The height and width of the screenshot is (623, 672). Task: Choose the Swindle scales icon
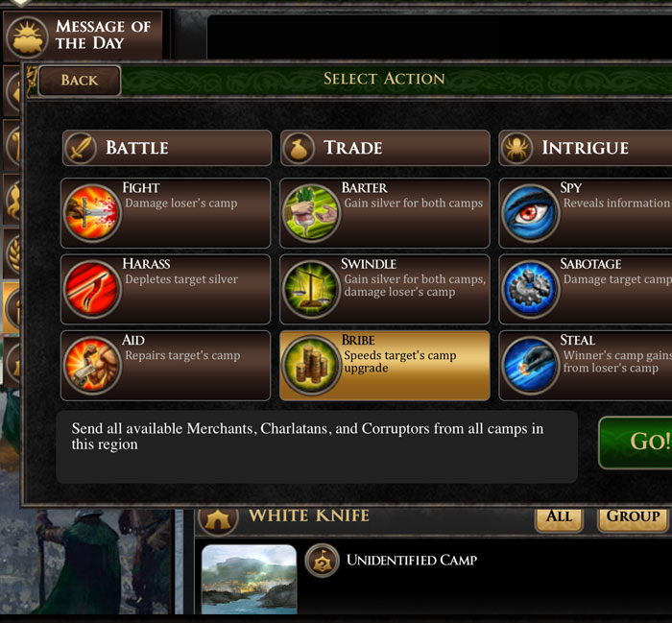311,289
